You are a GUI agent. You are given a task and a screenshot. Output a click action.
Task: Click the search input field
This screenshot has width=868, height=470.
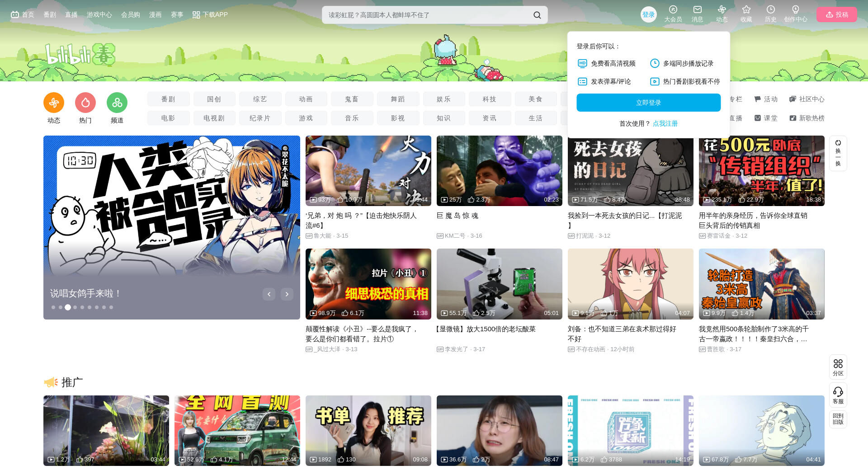[427, 15]
